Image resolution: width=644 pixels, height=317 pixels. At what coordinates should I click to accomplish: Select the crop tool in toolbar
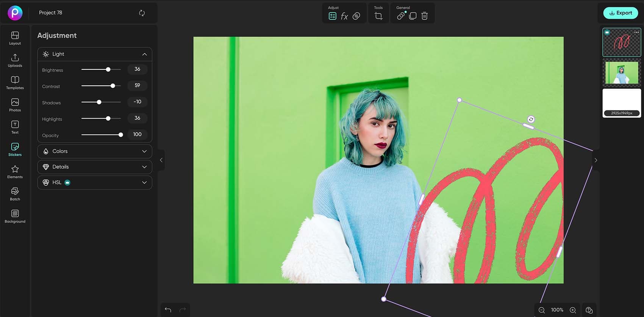click(378, 16)
